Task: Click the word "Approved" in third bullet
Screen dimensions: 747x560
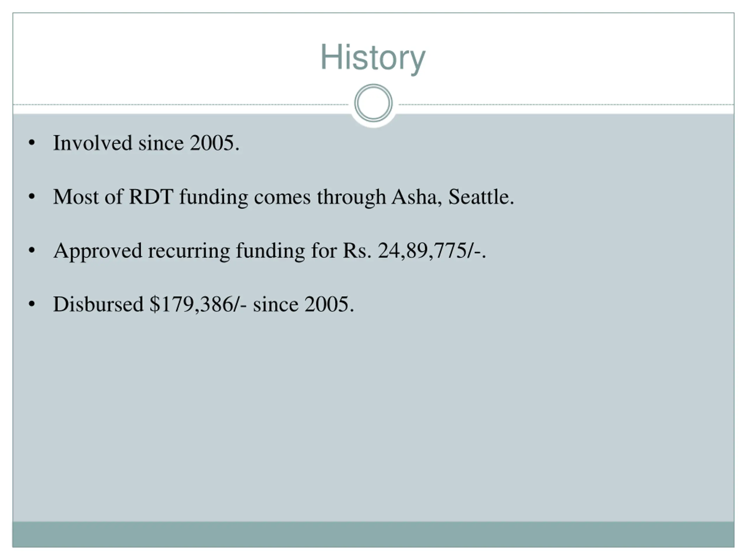Action: 97,251
